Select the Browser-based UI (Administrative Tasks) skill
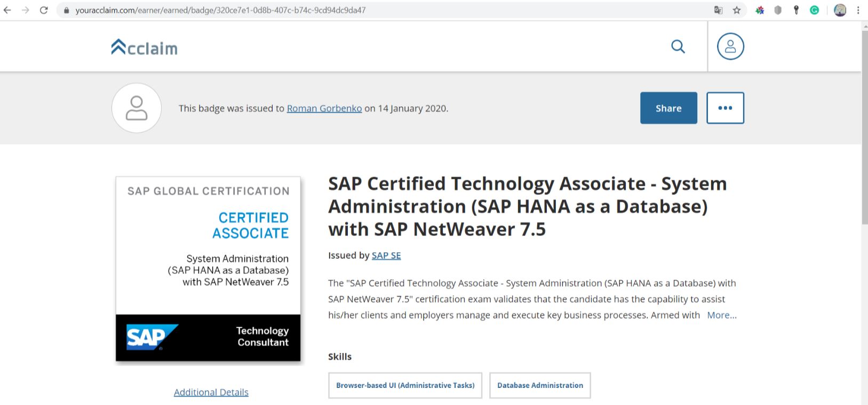The height and width of the screenshot is (405, 868). (x=405, y=385)
